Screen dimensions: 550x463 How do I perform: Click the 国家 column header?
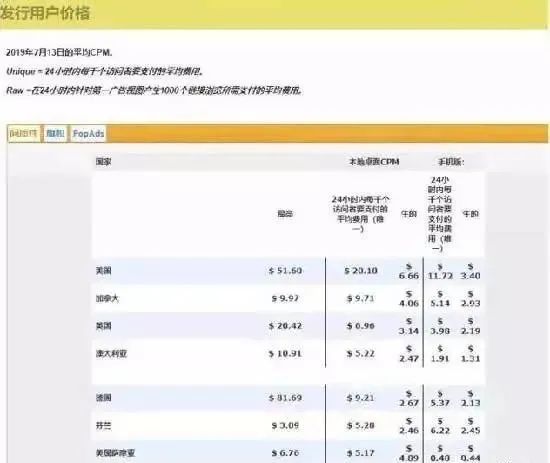tap(103, 162)
